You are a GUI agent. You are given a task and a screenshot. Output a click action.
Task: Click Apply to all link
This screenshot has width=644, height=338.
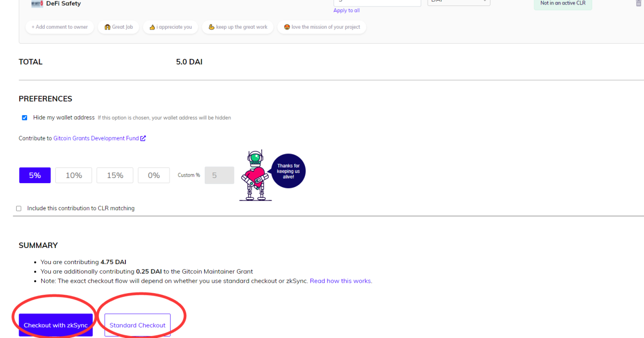pos(347,11)
